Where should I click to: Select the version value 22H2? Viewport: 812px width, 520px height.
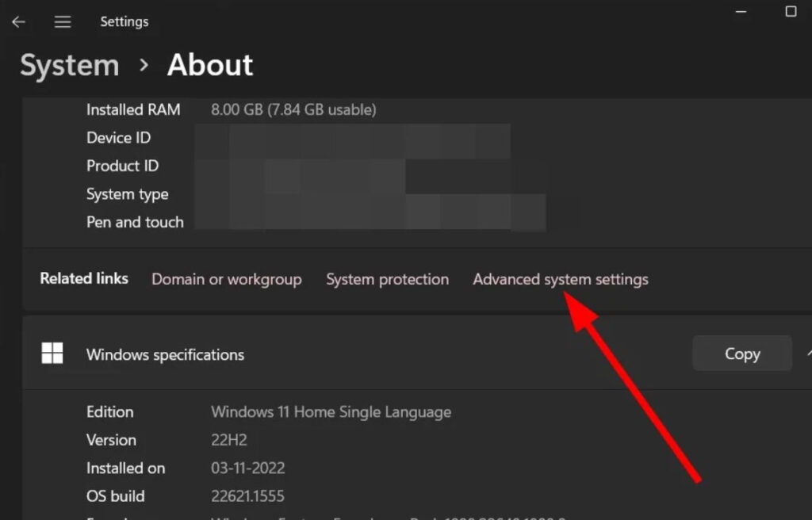pyautogui.click(x=229, y=440)
